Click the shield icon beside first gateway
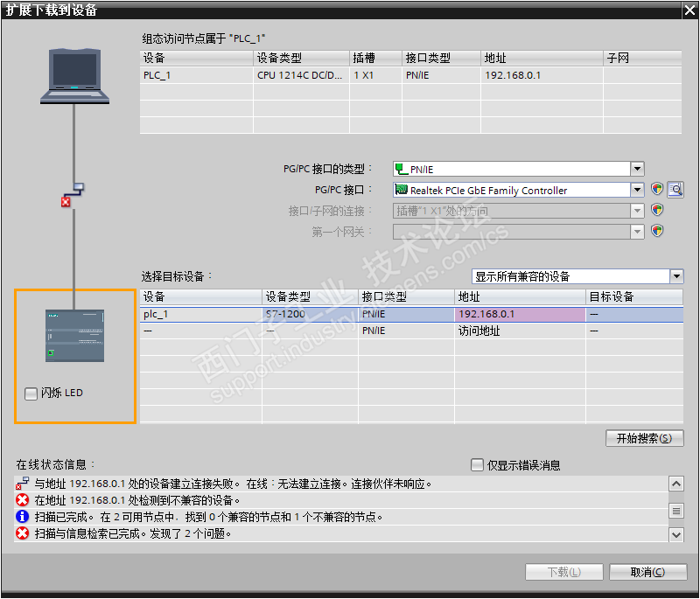This screenshot has width=700, height=599. 657,231
